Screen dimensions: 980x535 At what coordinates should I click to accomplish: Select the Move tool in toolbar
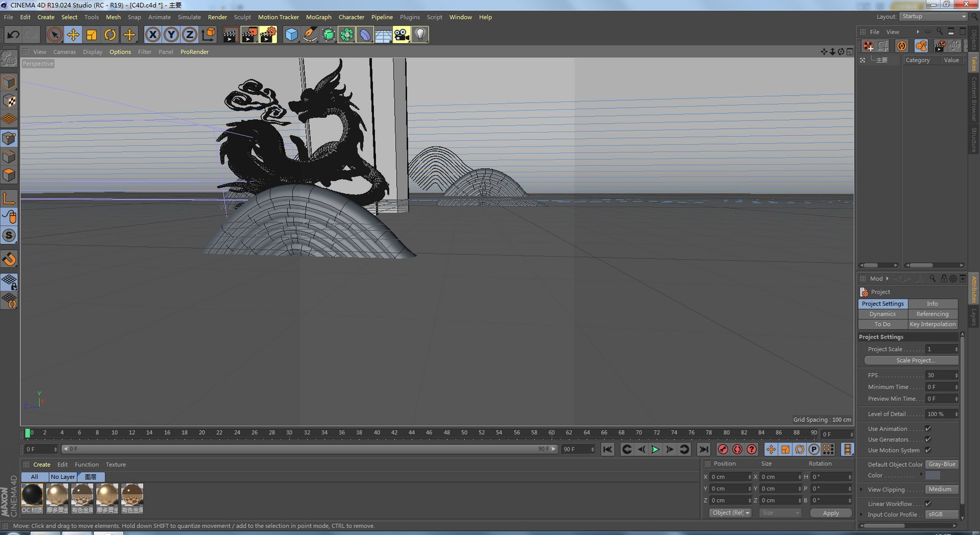pyautogui.click(x=73, y=35)
